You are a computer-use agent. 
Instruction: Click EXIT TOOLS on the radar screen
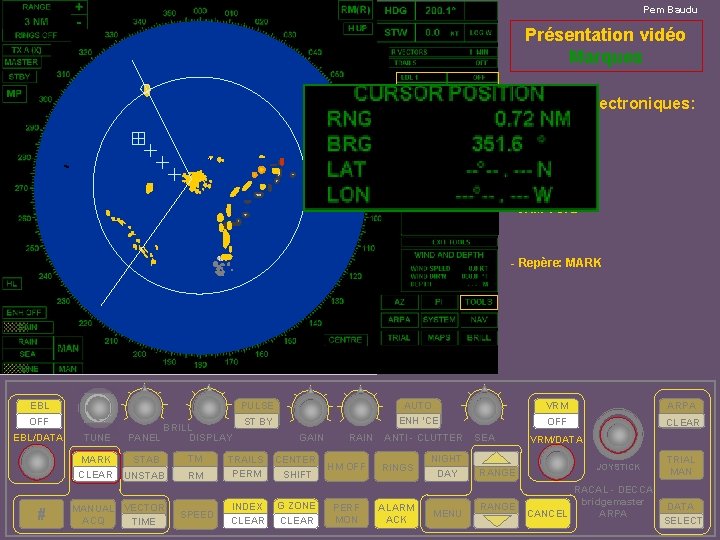[x=450, y=242]
